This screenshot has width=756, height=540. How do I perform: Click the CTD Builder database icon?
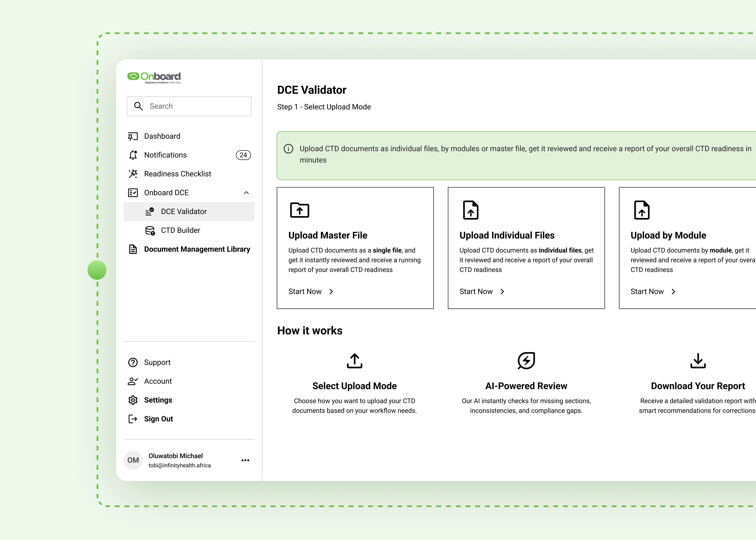tap(150, 230)
